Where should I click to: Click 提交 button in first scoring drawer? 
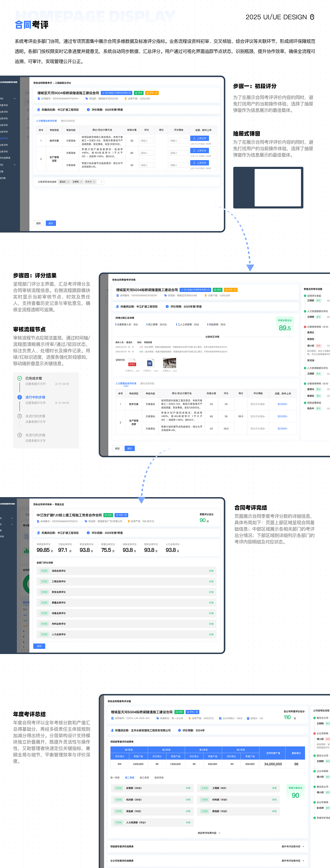click(x=51, y=223)
